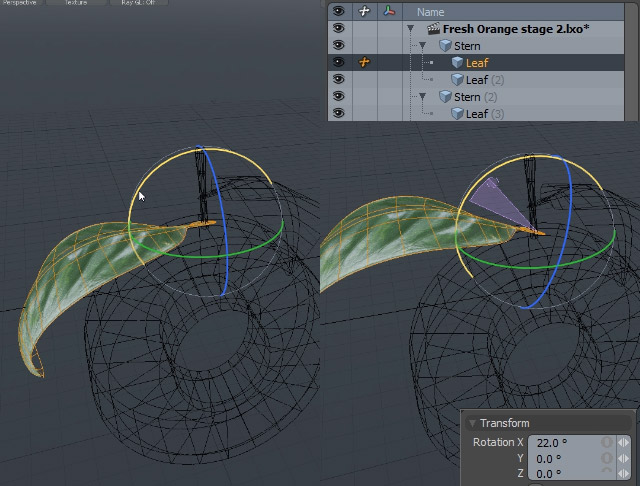
Task: Collapse the first Stern hierarchy
Action: click(423, 46)
